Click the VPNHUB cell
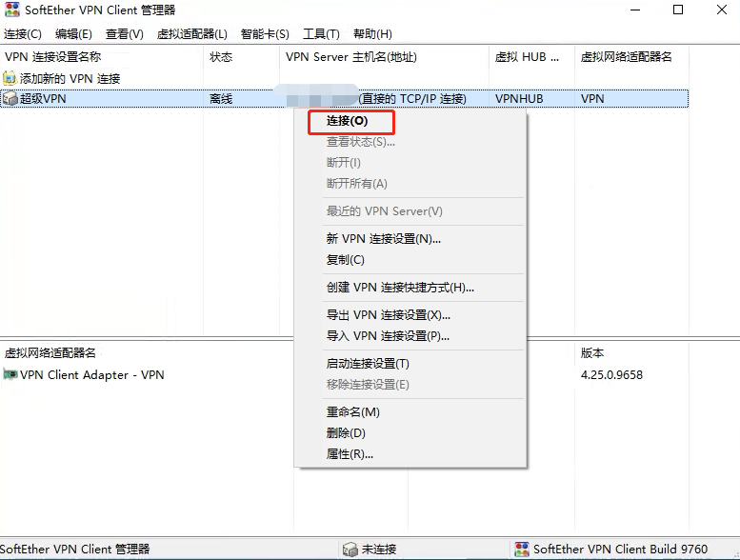740x560 pixels. pyautogui.click(x=519, y=99)
